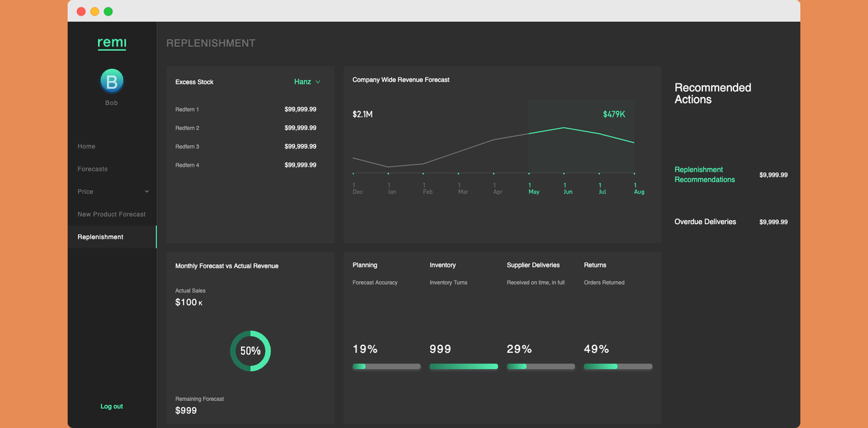Select the Redfern 3 row
The image size is (868, 428).
coord(246,147)
